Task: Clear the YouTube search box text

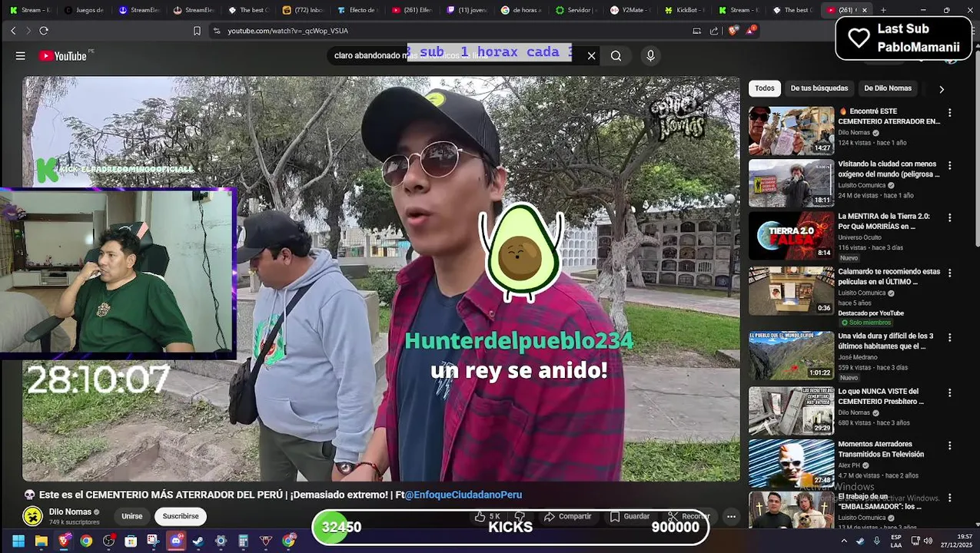Action: tap(591, 56)
